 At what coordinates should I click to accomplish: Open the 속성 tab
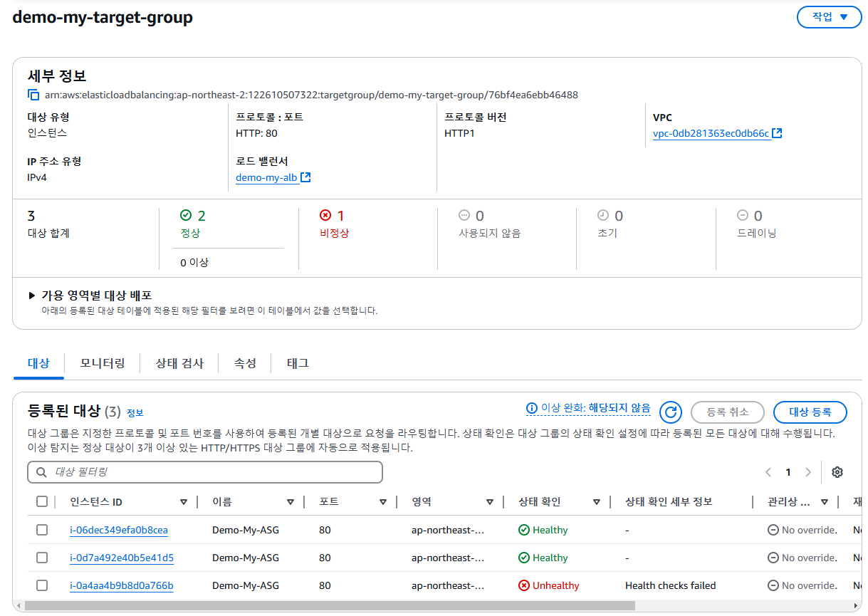[x=245, y=363]
